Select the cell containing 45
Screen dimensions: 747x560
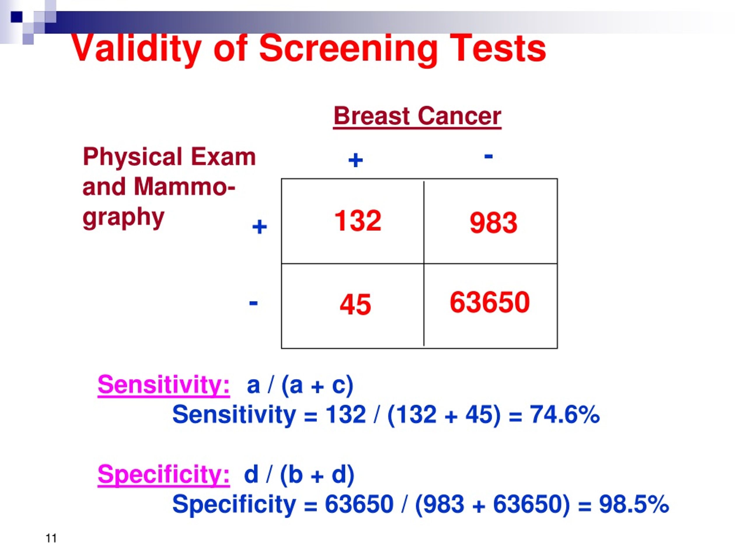[352, 306]
